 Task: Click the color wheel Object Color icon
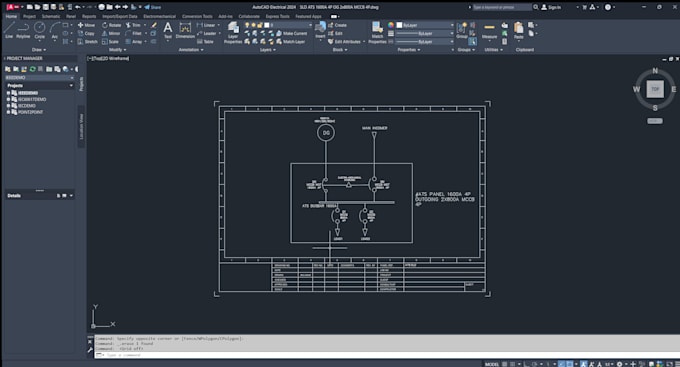(391, 25)
